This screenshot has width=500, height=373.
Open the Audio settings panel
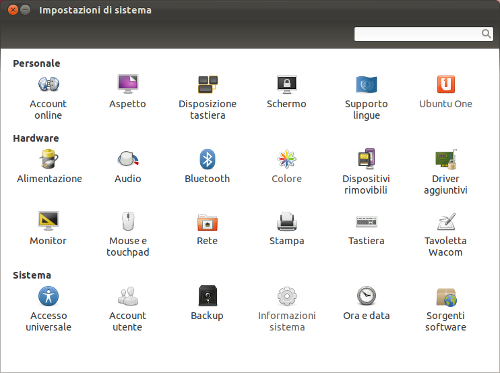(x=128, y=166)
